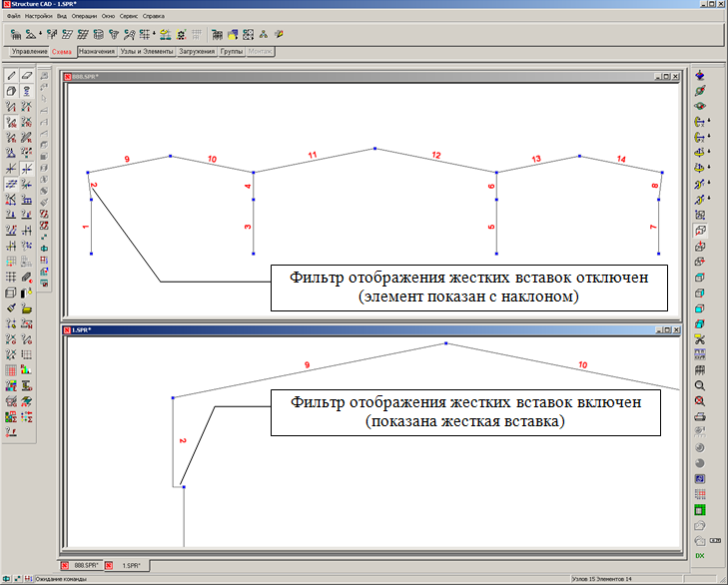
Task: Switch to the Управление tab
Action: tap(29, 50)
